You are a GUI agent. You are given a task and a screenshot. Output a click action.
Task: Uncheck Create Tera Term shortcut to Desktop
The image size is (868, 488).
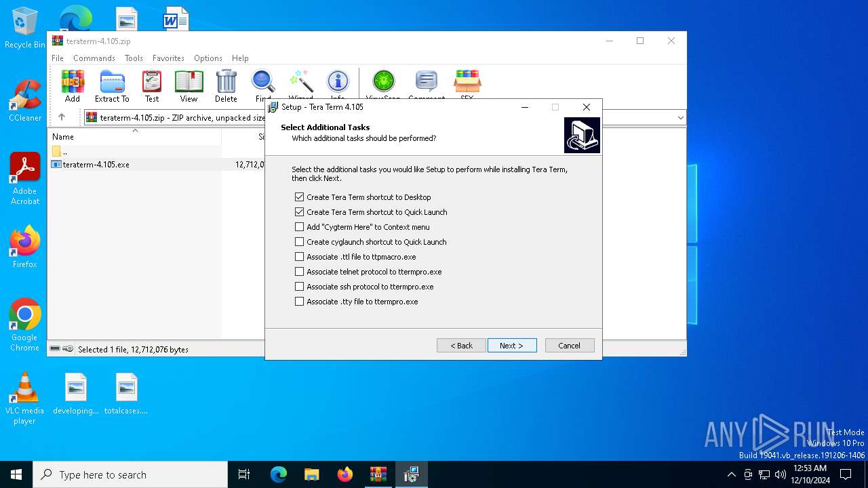[300, 197]
